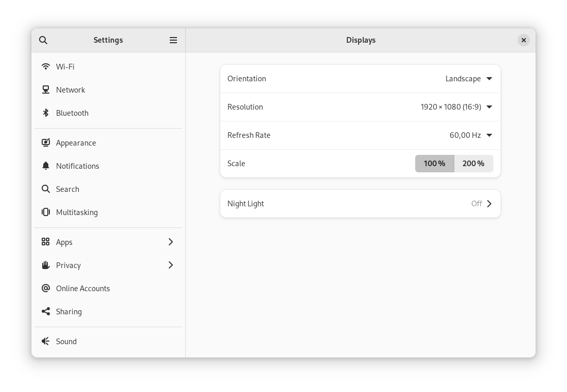Click the Wi-Fi icon in sidebar
This screenshot has width=567, height=392.
pyautogui.click(x=46, y=66)
